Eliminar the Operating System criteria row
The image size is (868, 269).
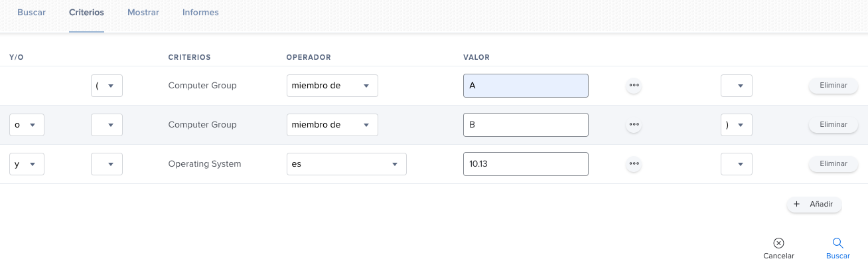tap(833, 163)
